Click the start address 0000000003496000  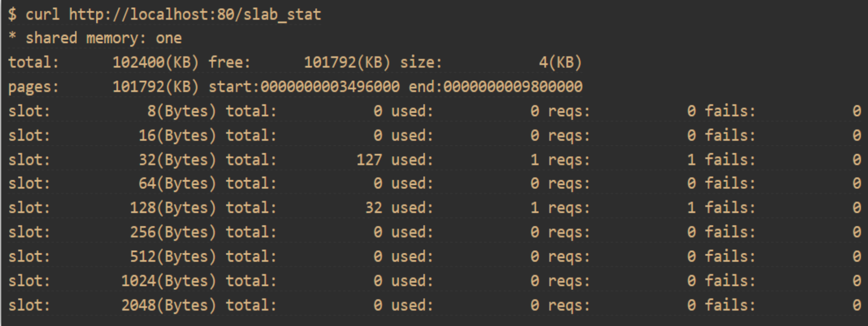(330, 87)
